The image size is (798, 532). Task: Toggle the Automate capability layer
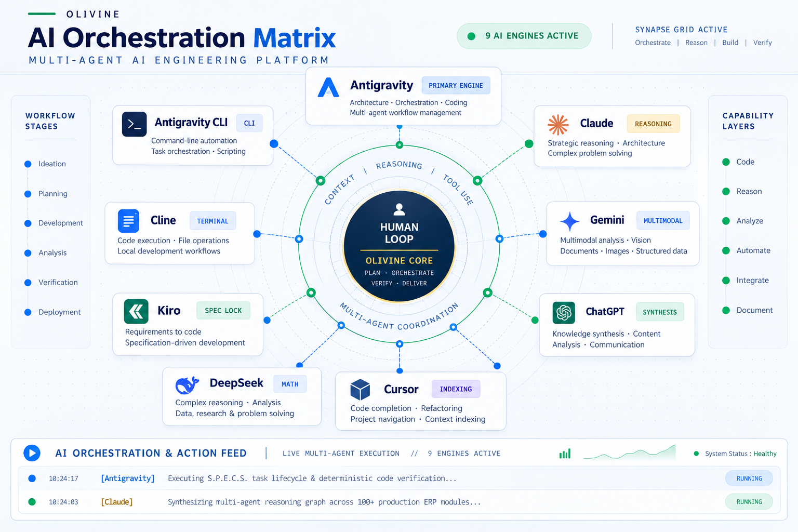(x=746, y=250)
